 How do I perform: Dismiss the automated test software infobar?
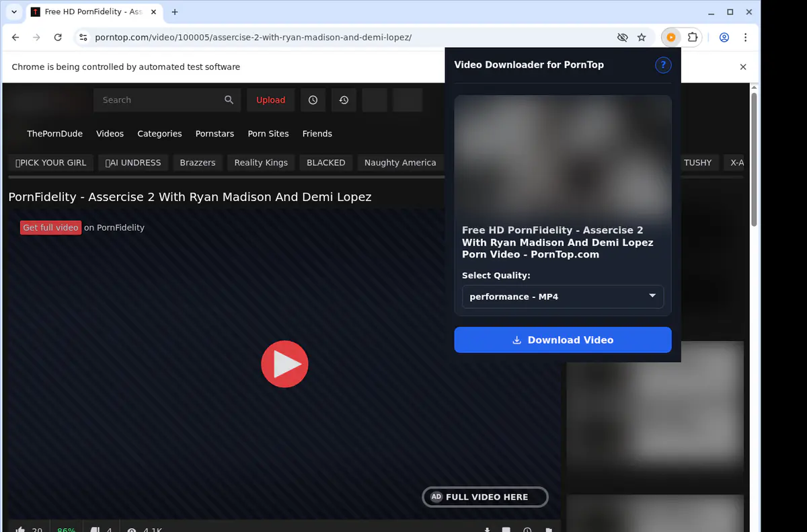click(743, 67)
